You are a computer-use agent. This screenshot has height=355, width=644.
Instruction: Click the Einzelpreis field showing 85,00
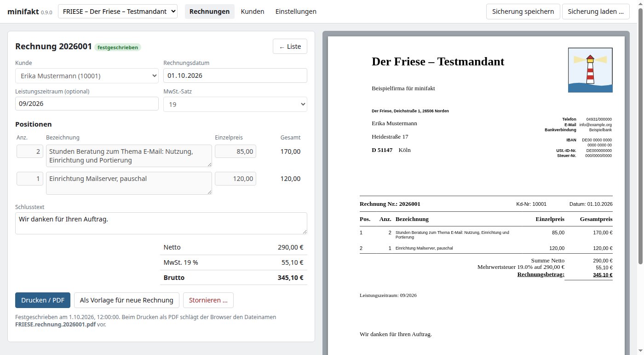pos(236,151)
